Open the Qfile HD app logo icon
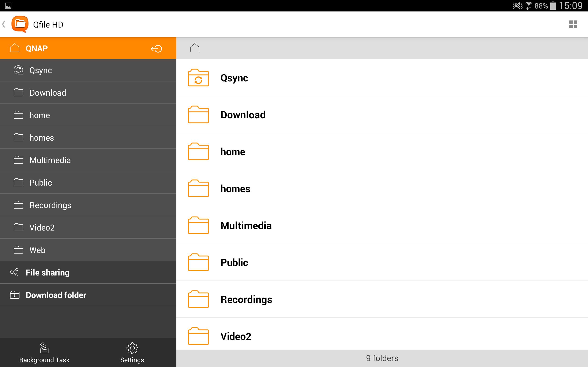Viewport: 588px width, 367px height. pos(20,24)
